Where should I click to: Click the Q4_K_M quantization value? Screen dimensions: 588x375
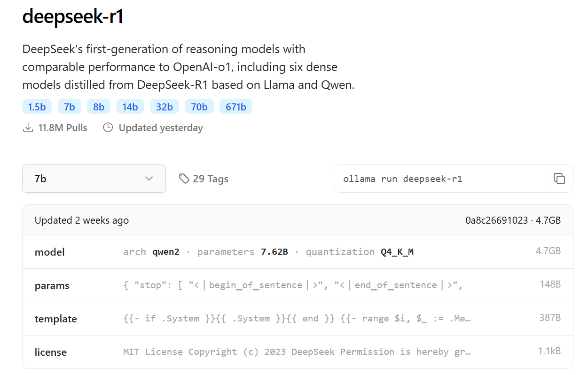397,252
